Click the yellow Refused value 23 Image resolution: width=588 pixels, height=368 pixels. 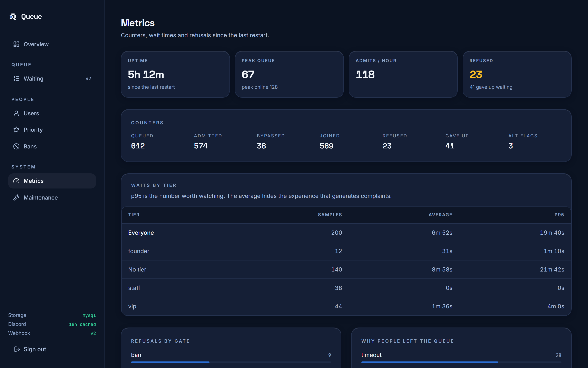click(476, 74)
